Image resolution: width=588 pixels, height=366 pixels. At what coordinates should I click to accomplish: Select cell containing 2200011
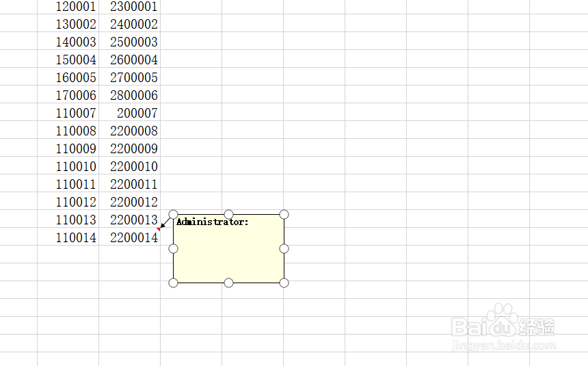click(x=130, y=183)
